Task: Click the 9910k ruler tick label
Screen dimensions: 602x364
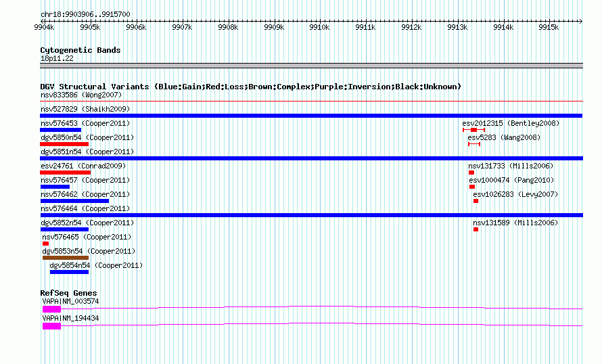Action: [x=319, y=27]
